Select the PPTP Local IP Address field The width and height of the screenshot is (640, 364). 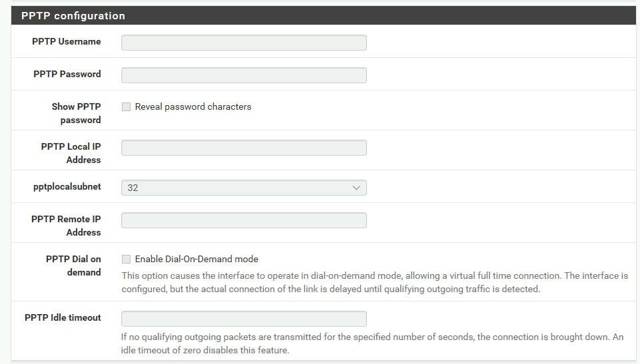244,148
